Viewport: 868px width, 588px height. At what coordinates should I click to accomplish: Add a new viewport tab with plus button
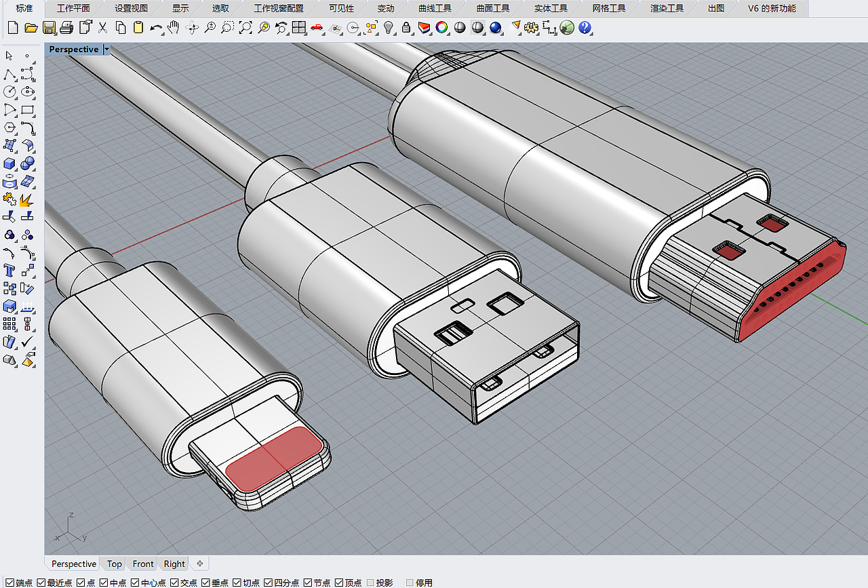199,563
